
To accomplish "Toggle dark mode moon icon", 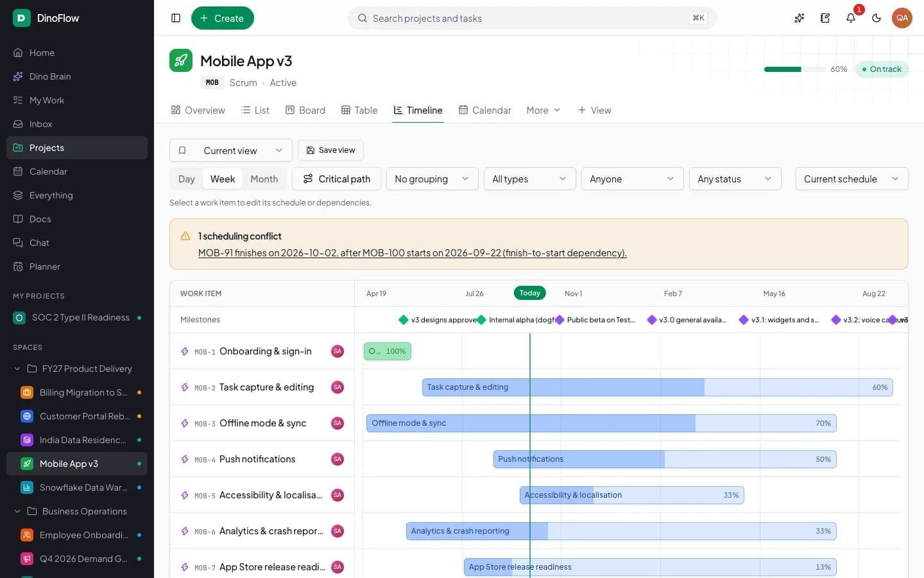I will tap(877, 18).
